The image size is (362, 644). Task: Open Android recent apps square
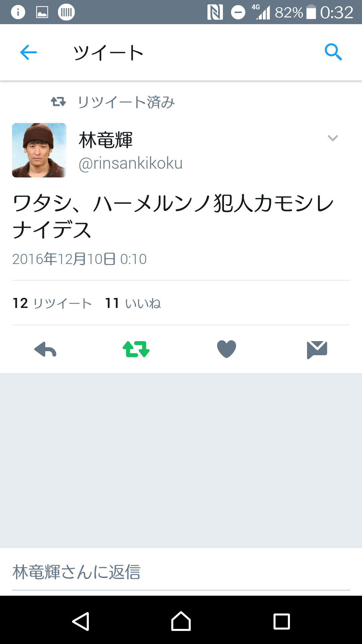coord(282,622)
